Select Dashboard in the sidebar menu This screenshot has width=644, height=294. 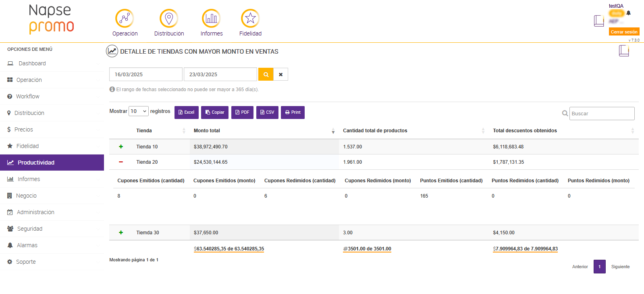click(32, 63)
